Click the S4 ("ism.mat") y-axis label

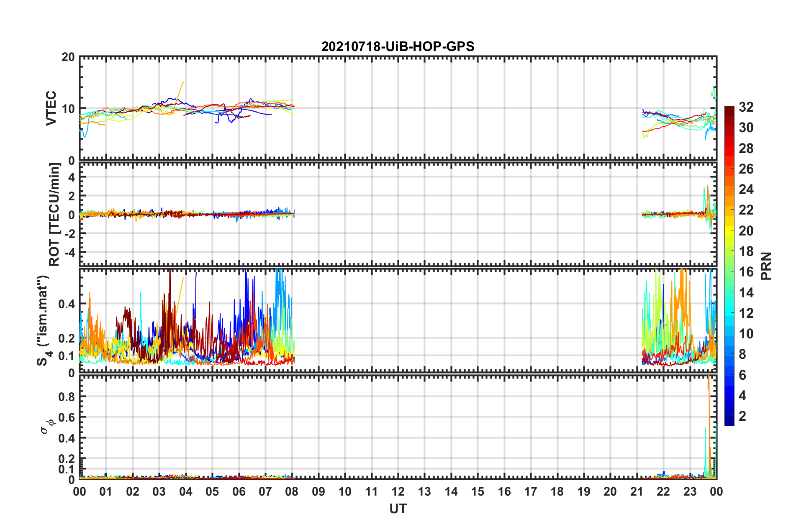tap(44, 321)
